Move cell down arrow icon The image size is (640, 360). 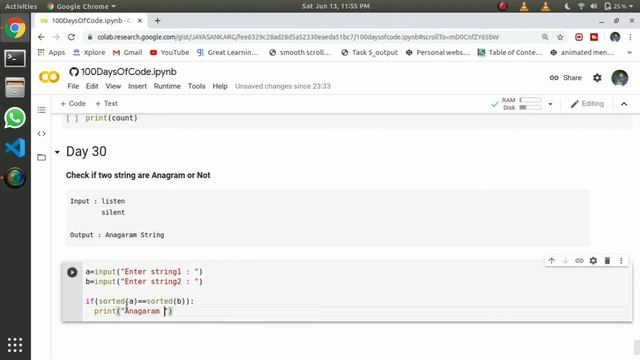[565, 261]
